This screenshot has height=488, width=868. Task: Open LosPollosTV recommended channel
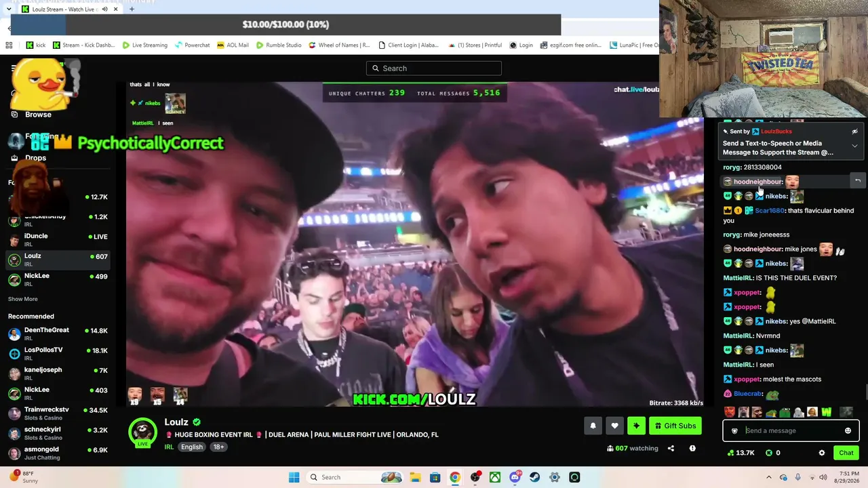pos(58,353)
